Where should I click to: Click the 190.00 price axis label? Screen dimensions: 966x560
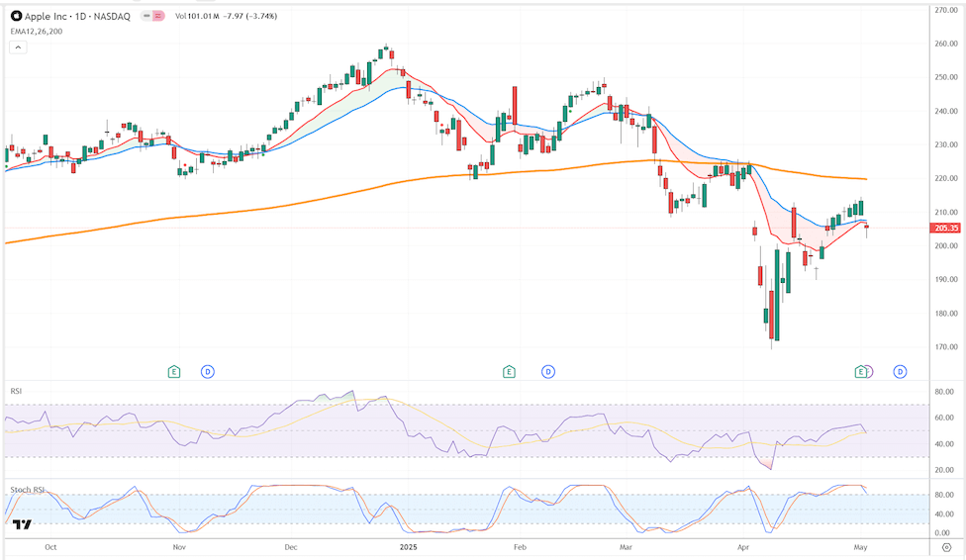pos(945,280)
